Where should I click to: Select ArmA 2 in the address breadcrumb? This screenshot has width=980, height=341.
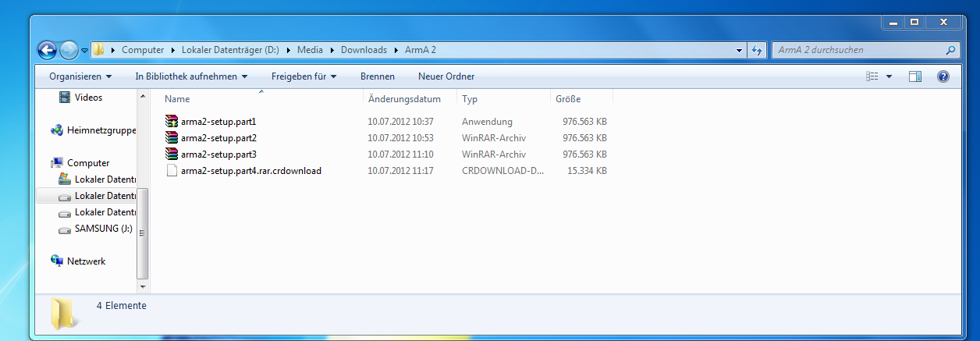click(x=421, y=50)
